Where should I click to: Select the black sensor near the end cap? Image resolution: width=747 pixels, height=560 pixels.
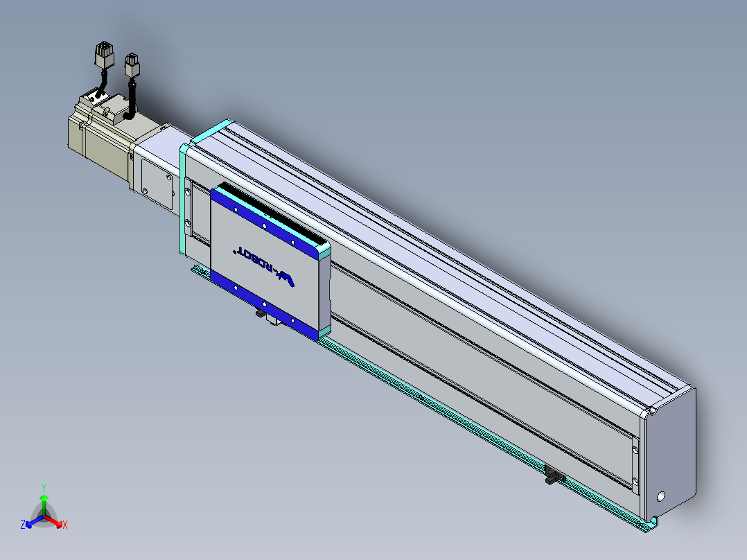[553, 475]
